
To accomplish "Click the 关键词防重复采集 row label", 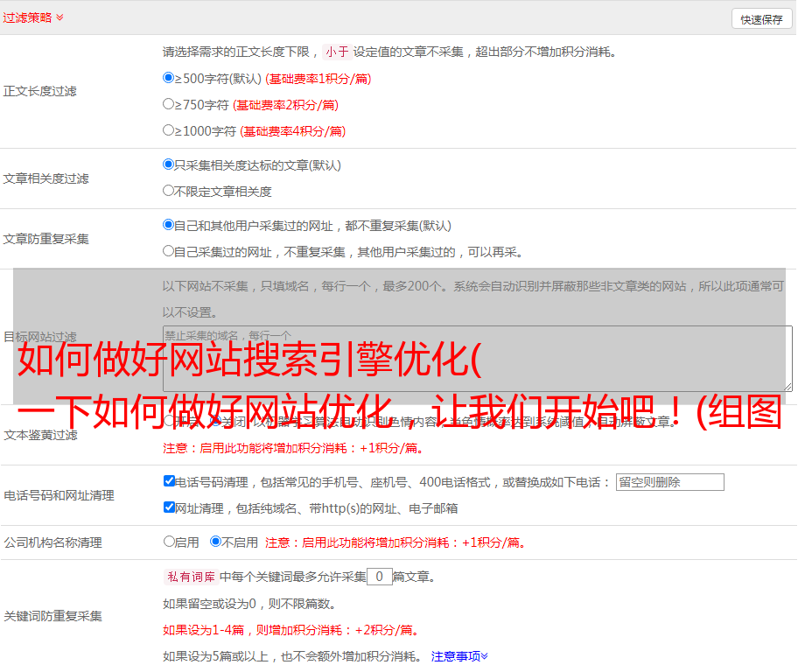I will pos(52,616).
